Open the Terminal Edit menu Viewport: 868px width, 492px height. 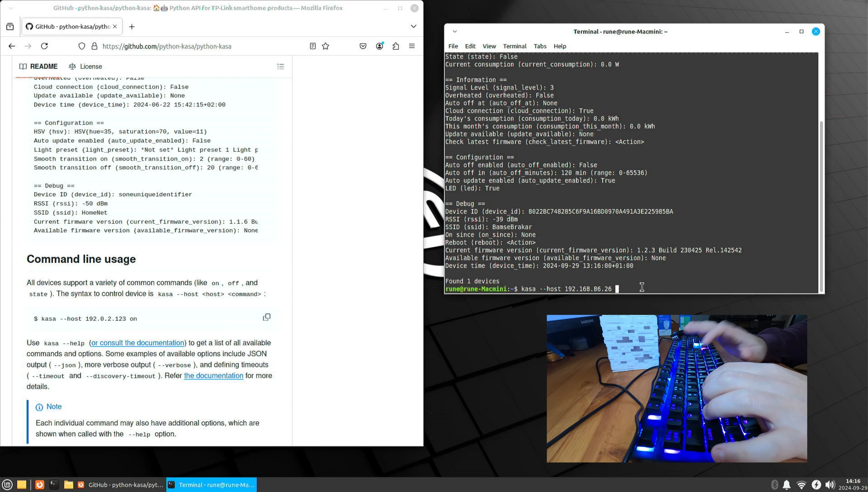(x=470, y=46)
